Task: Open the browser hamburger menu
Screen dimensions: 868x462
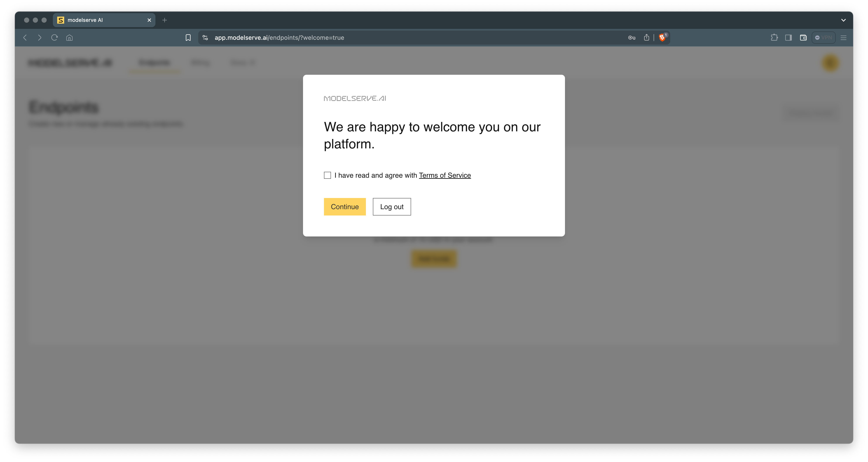Action: coord(843,37)
